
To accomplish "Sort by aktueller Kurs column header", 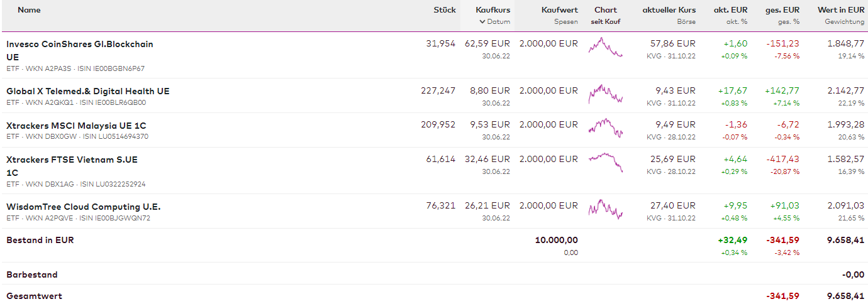I will point(669,10).
